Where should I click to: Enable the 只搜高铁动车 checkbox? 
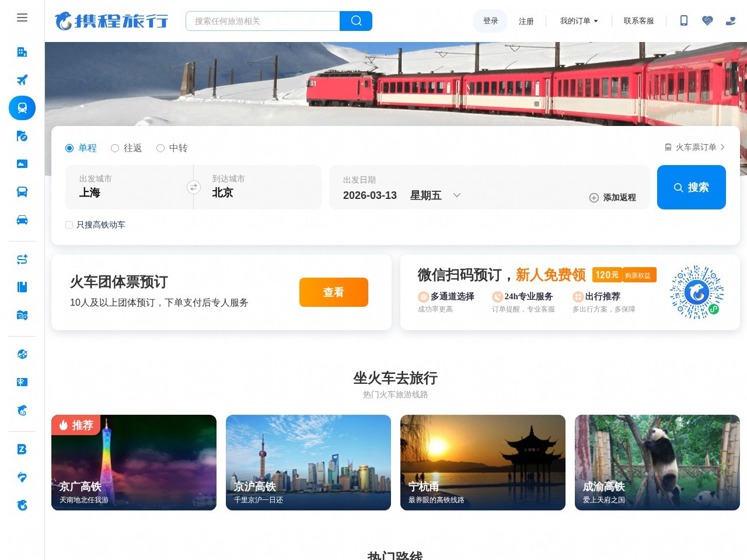click(x=69, y=225)
